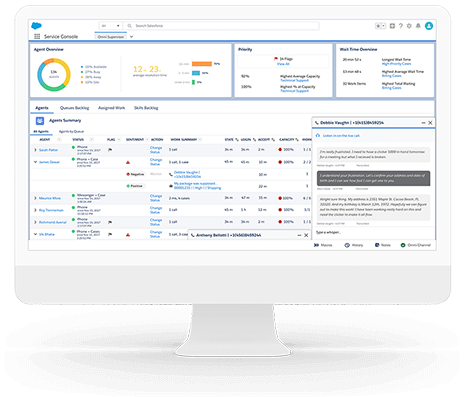Click the orange bar in the resolution time chart
Image resolution: width=466 pixels, height=397 pixels.
[202, 64]
